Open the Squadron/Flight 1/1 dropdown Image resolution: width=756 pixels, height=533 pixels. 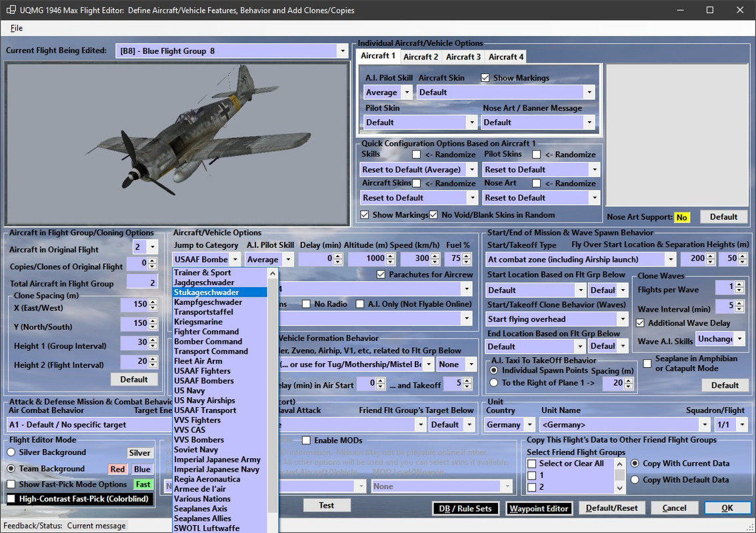(x=741, y=424)
